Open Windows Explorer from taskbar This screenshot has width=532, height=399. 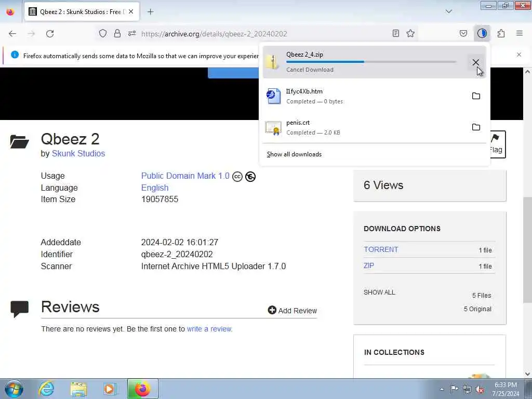(78, 389)
